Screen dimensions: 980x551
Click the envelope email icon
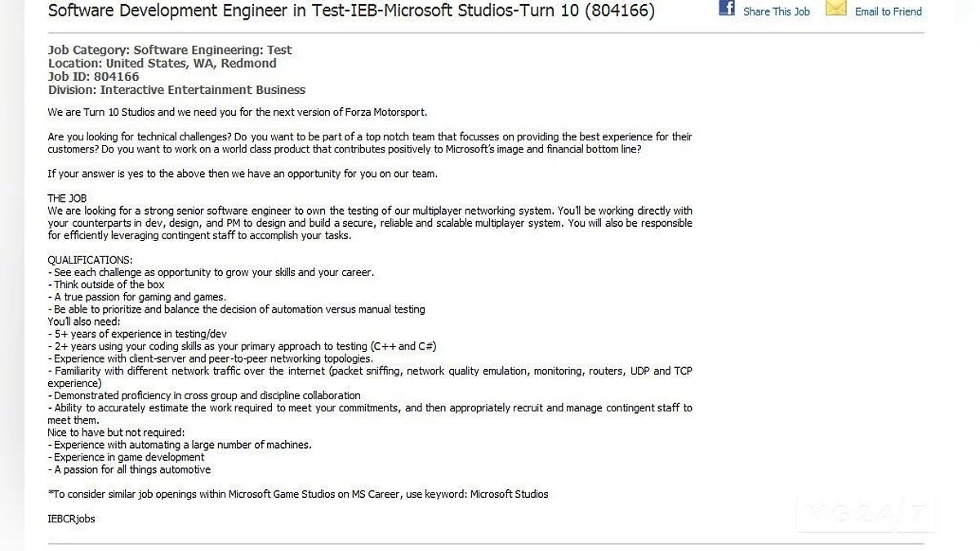(x=835, y=8)
